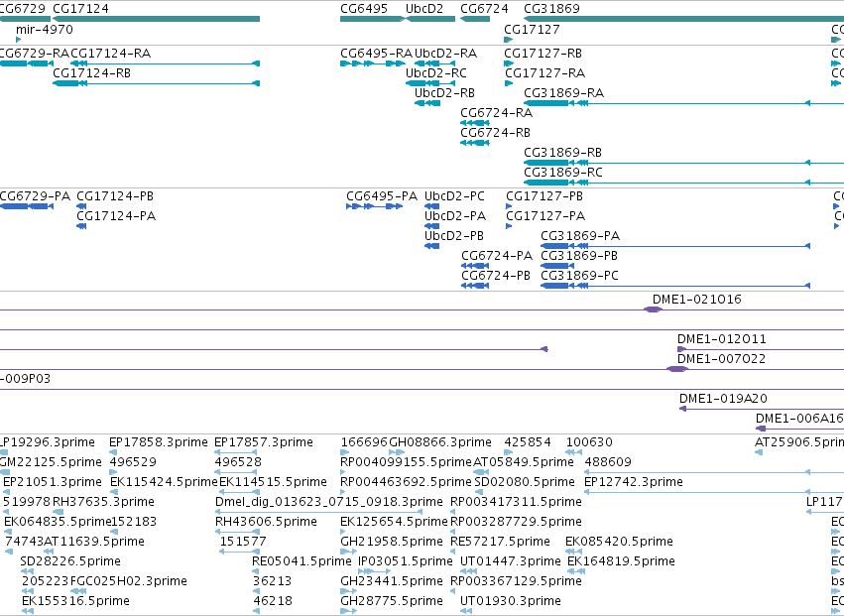The height and width of the screenshot is (616, 844).
Task: Select the CG31869-RA transcript label
Action: pos(563,93)
